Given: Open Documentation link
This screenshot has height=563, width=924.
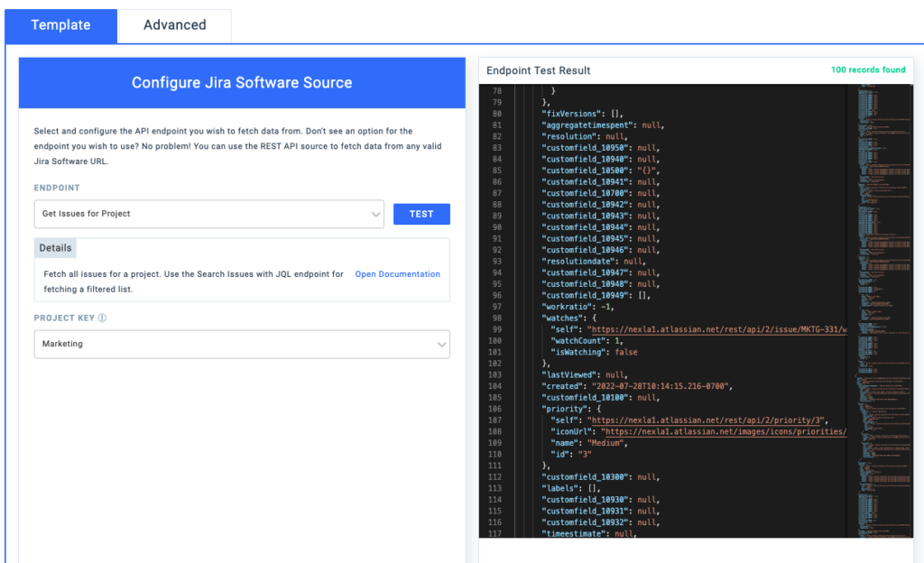Looking at the screenshot, I should pyautogui.click(x=397, y=274).
